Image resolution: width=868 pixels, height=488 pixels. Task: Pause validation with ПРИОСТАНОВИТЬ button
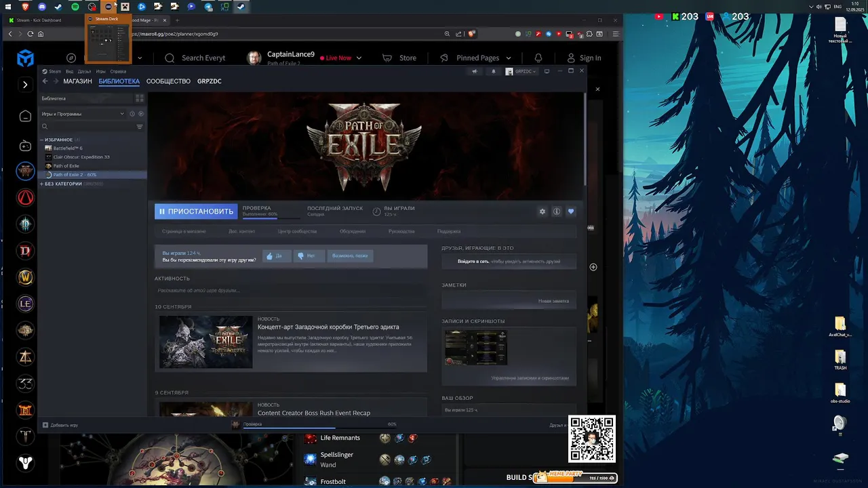(x=196, y=211)
